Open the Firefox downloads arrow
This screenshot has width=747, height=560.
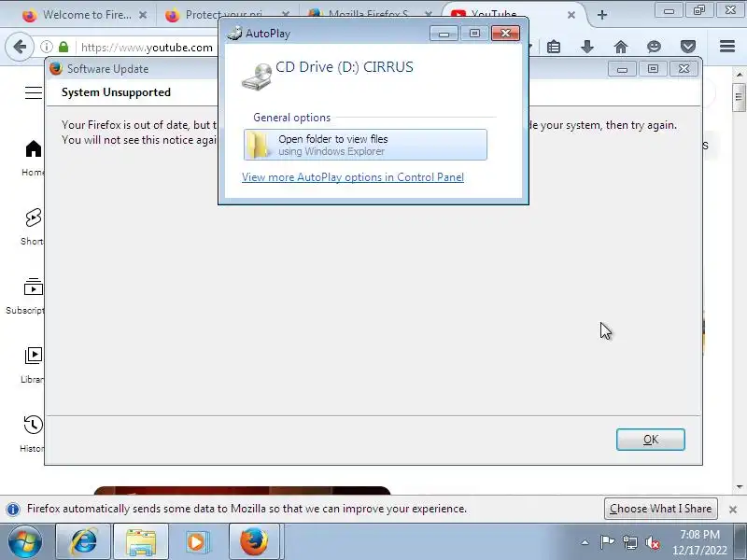587,47
